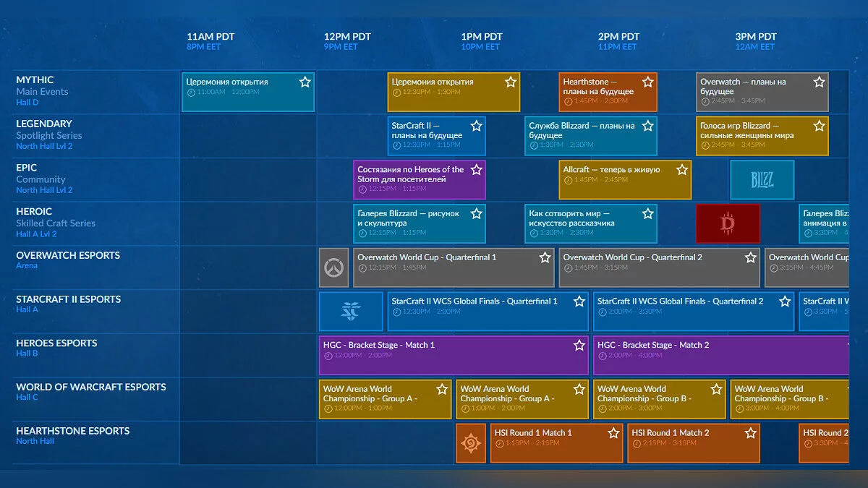Click the Overwatch logo tile
Image resolution: width=868 pixels, height=488 pixels.
point(334,267)
